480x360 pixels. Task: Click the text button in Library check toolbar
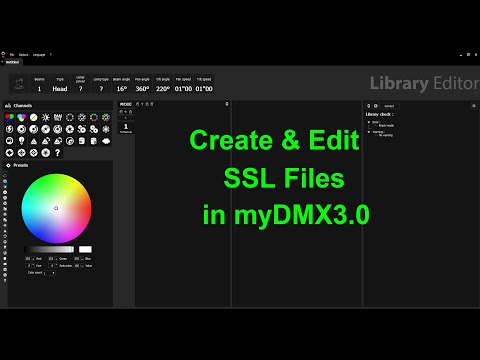(389, 106)
